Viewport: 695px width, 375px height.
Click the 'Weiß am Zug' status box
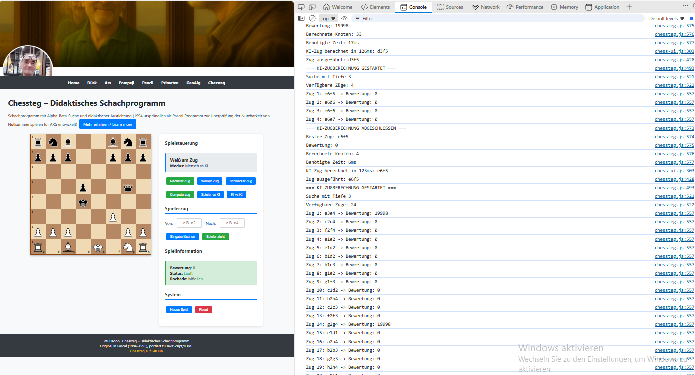211,162
